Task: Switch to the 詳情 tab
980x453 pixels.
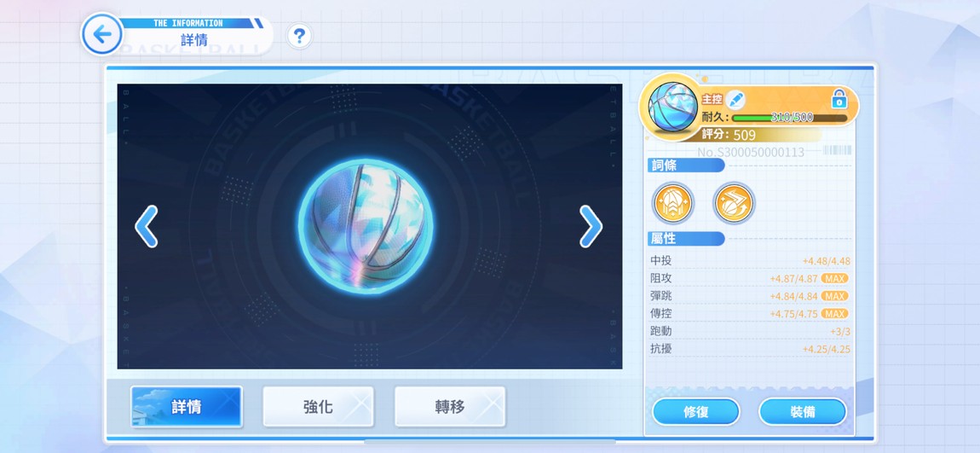Action: (187, 407)
